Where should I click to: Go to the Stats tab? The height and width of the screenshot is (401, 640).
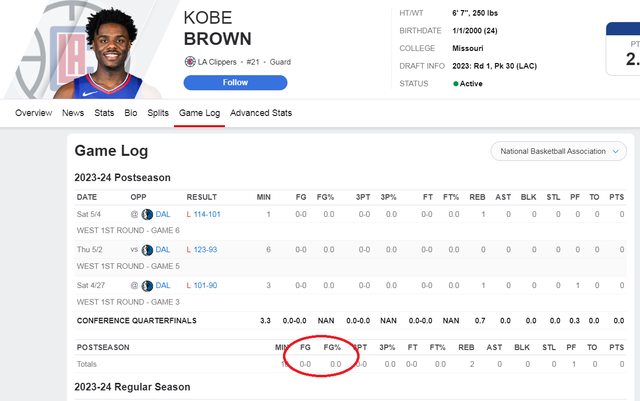click(104, 113)
